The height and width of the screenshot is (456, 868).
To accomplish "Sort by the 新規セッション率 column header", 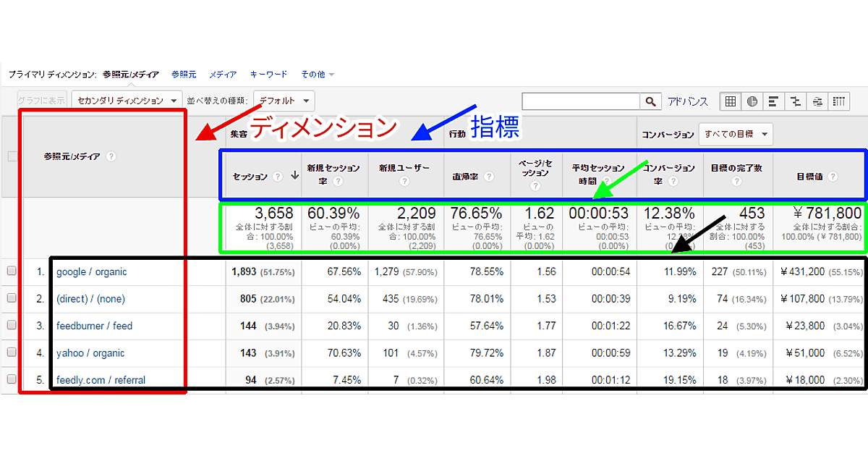I will (x=333, y=174).
